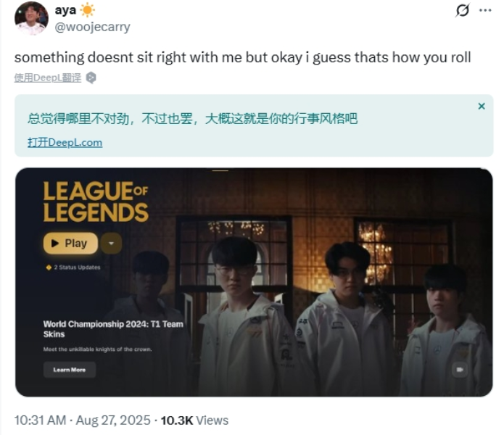The image size is (504, 435).
Task: Click the sun emoji beside aya
Action: (88, 10)
